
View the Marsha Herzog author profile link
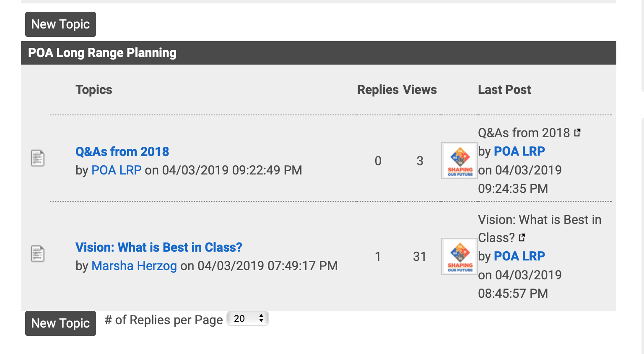point(134,265)
